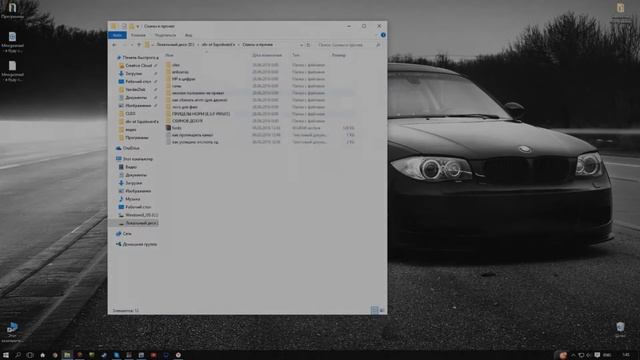Open the Windows Start button
Viewport: 640px width, 360px height.
click(x=6, y=355)
